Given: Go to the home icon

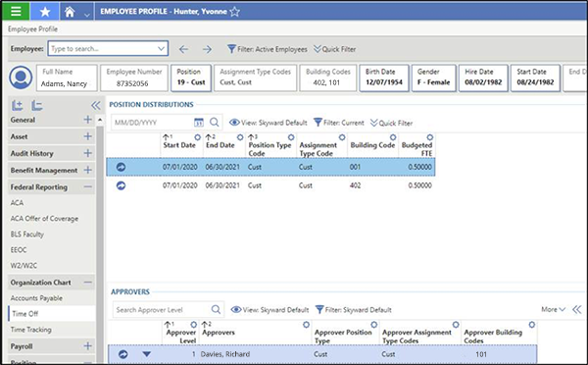Looking at the screenshot, I should [x=70, y=12].
